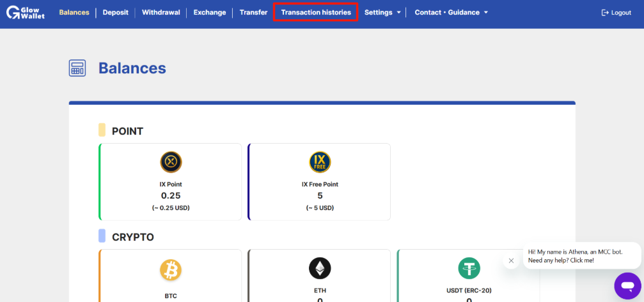644x302 pixels.
Task: Click the "USDT (ERC-20)" label
Action: pos(469,291)
